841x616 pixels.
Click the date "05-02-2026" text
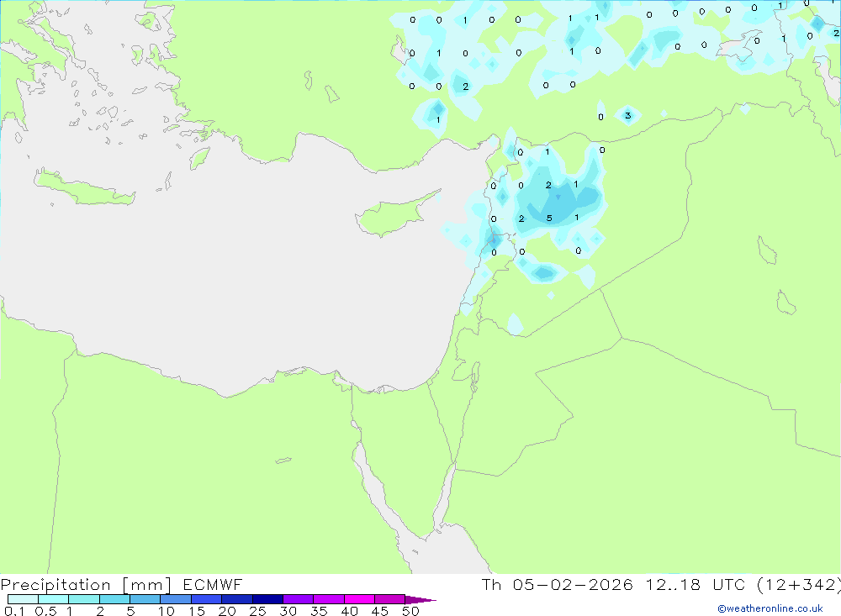[x=572, y=584]
